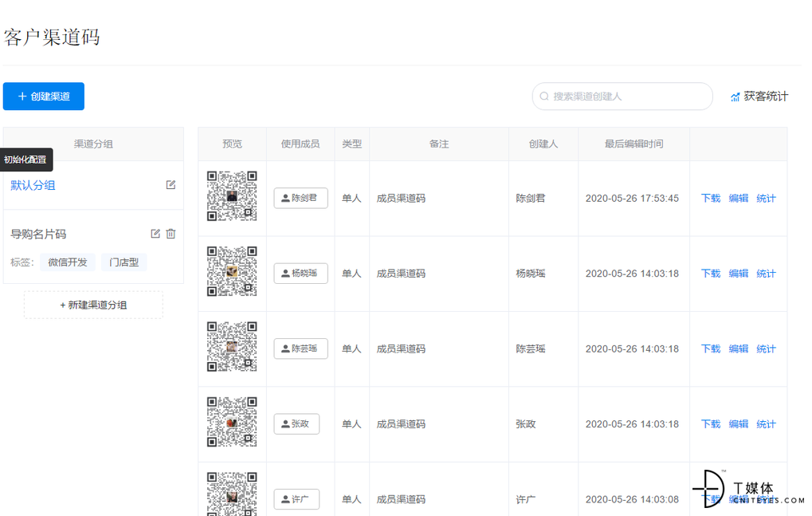The height and width of the screenshot is (516, 812).
Task: View statistics for 张政's channel
Action: pos(766,423)
